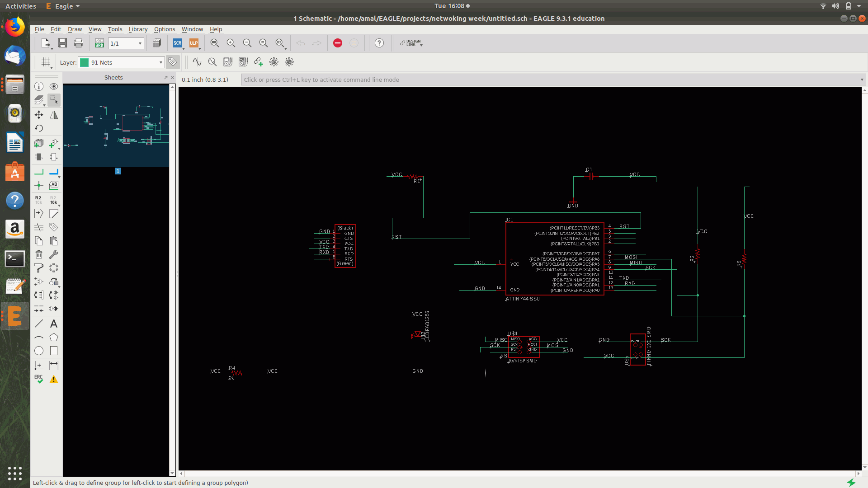This screenshot has width=868, height=488.
Task: Open the Draw menu
Action: (75, 29)
